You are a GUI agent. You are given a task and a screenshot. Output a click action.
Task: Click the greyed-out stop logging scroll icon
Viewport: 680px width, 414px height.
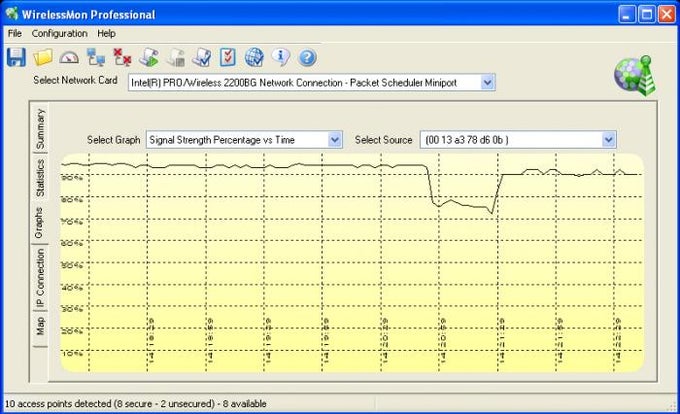(176, 58)
